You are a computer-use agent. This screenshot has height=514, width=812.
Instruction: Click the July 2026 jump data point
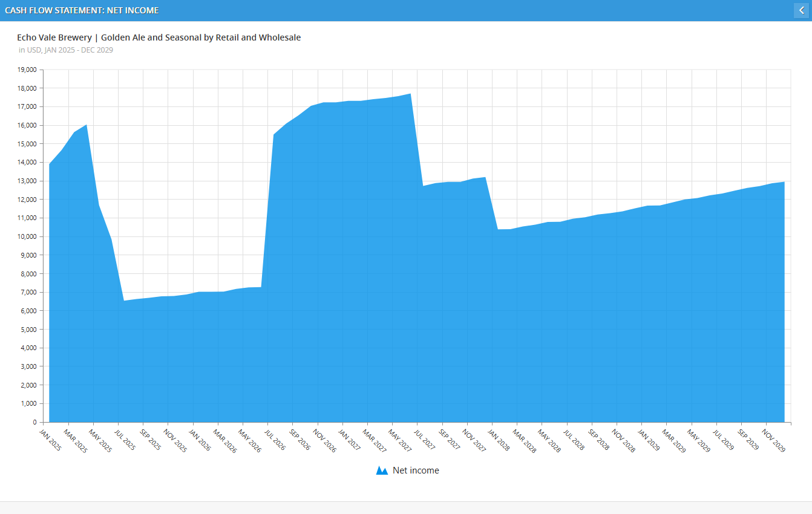coord(274,134)
